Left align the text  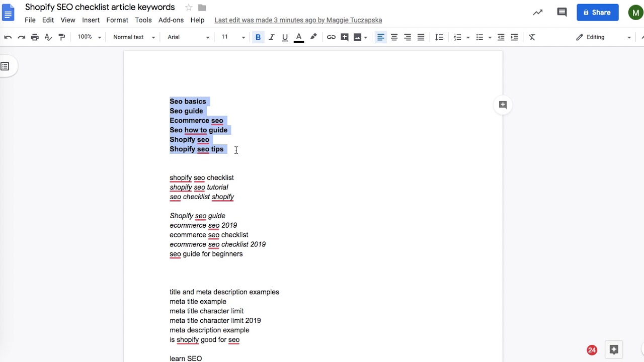pos(381,37)
